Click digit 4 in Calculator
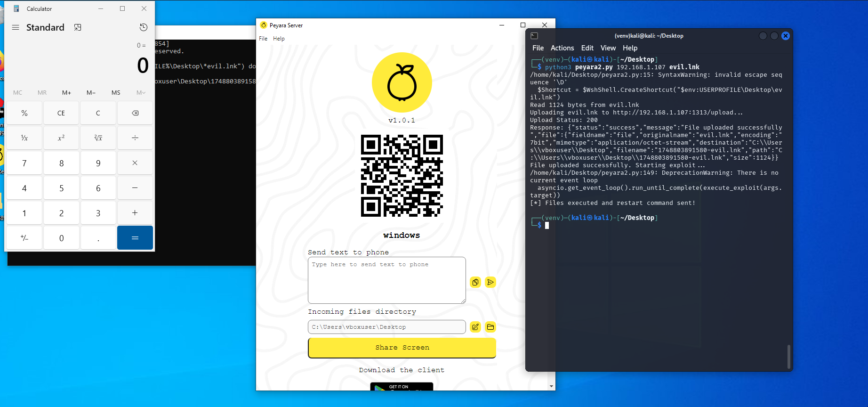The image size is (868, 407). [x=24, y=188]
